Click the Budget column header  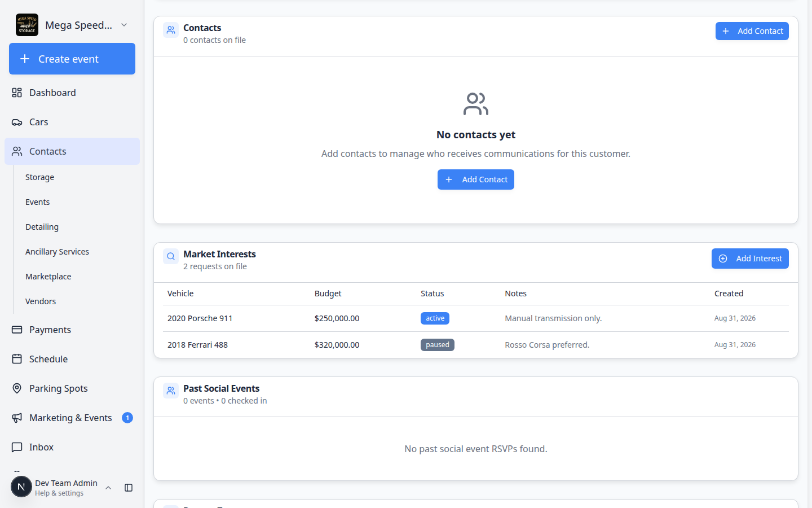[328, 294]
